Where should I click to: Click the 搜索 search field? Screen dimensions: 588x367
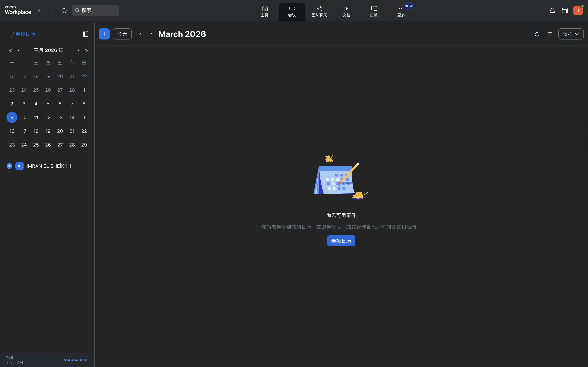(x=95, y=10)
